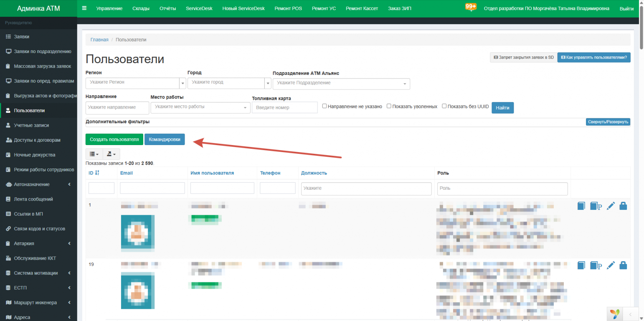Image resolution: width=644 pixels, height=321 pixels.
Task: Open 'Склады' in top menu
Action: point(141,8)
